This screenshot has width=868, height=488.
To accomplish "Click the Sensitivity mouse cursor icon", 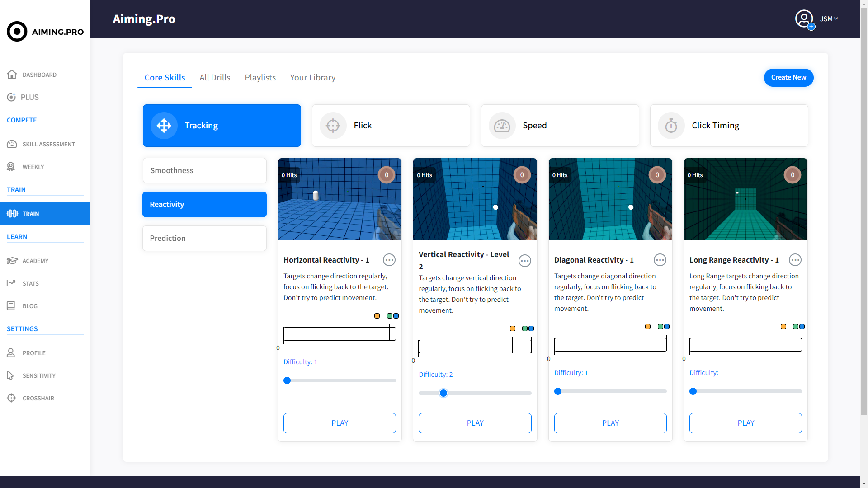I will point(10,375).
